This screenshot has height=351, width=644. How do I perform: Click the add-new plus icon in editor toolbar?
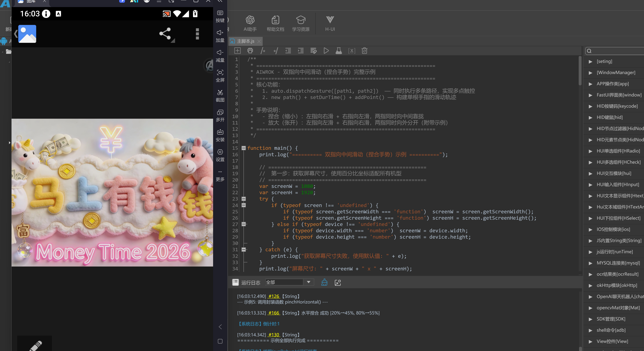pos(238,51)
